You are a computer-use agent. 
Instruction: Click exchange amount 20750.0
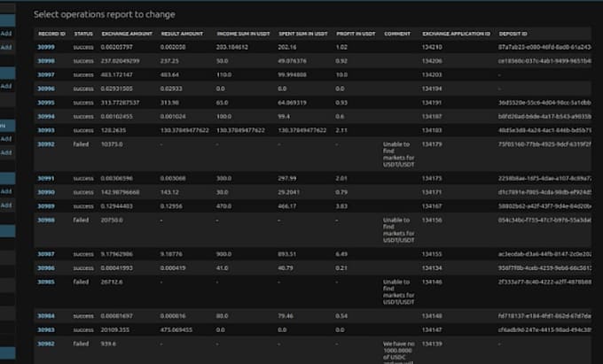click(112, 220)
